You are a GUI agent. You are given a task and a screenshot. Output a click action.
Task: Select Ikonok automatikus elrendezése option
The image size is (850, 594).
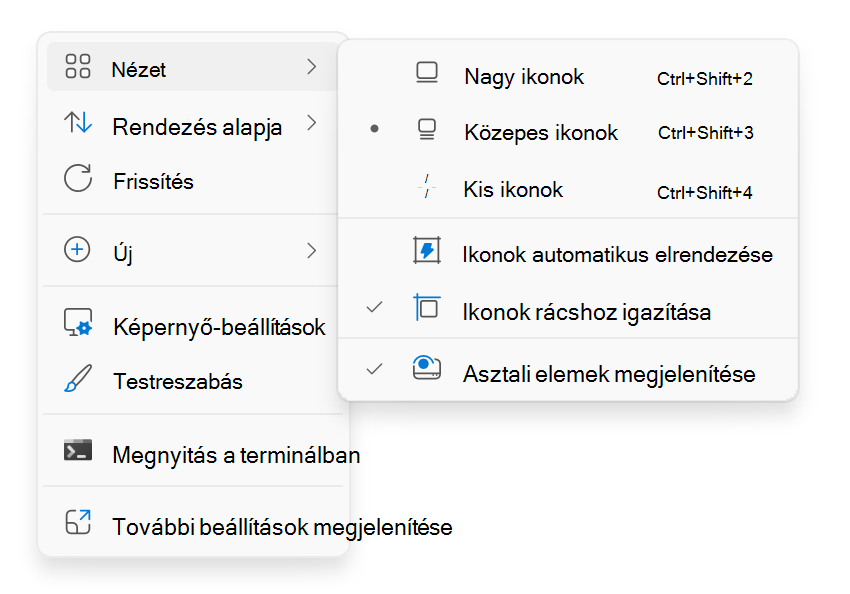tap(568, 253)
